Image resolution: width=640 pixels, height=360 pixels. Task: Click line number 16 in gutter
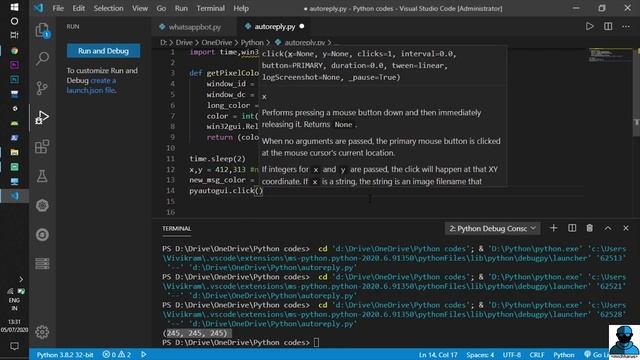[171, 212]
